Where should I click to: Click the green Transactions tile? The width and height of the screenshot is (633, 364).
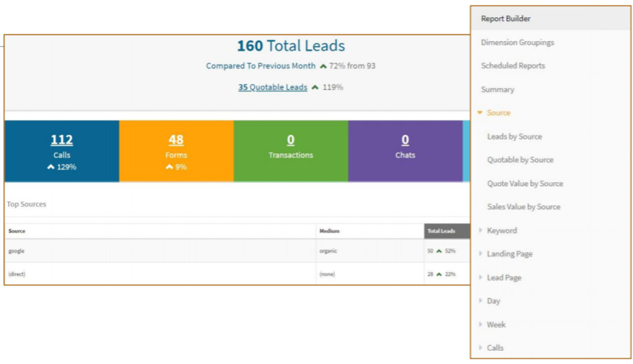pos(291,151)
